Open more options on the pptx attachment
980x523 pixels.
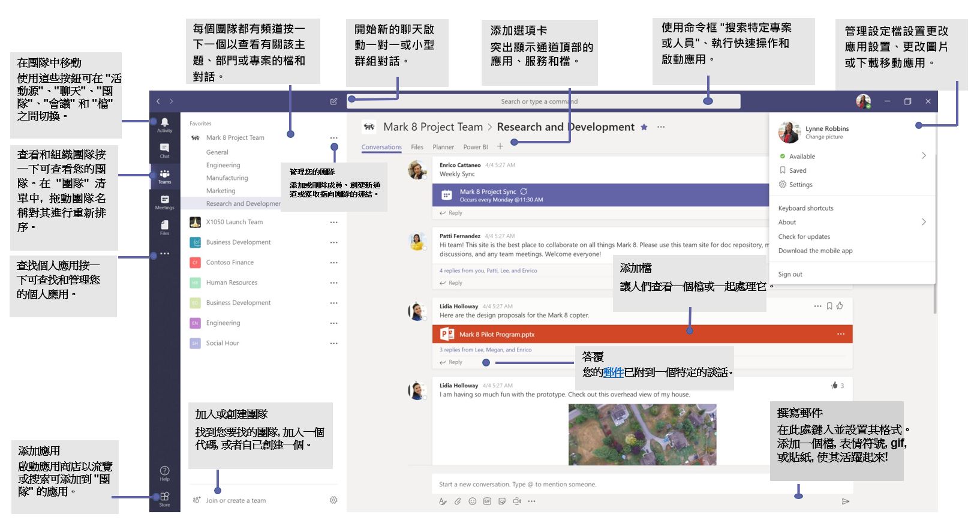pos(841,334)
